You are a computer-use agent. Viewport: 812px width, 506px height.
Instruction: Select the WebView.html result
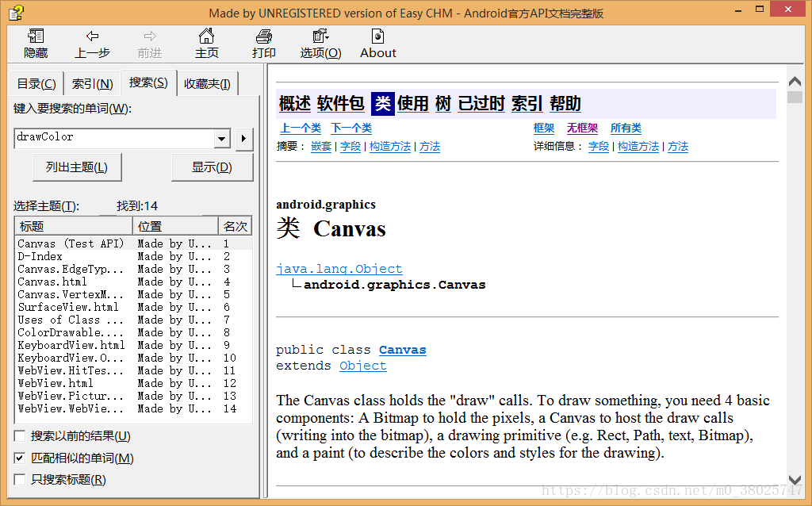click(133, 383)
